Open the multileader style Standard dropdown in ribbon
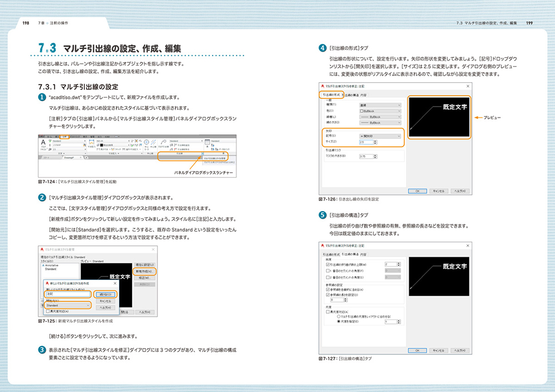Image resolution: width=555 pixels, height=392 pixels. 186,141
